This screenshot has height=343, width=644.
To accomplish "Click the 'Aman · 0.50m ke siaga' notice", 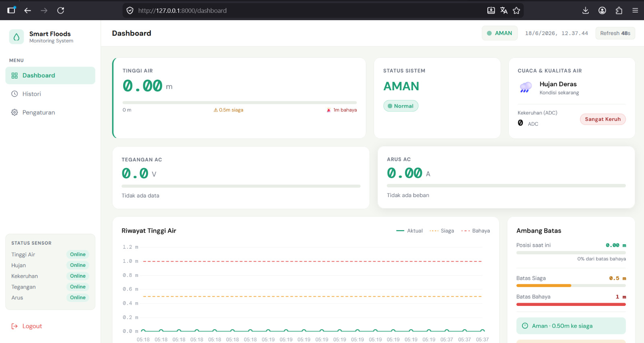I will 571,326.
